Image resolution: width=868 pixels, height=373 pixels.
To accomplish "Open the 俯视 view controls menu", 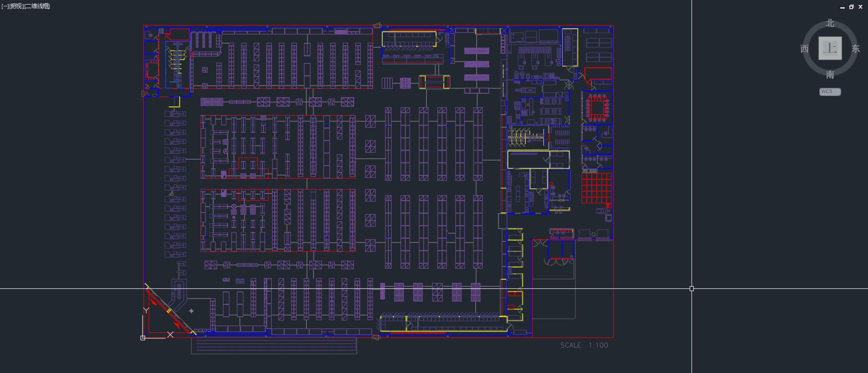I will (16, 6).
